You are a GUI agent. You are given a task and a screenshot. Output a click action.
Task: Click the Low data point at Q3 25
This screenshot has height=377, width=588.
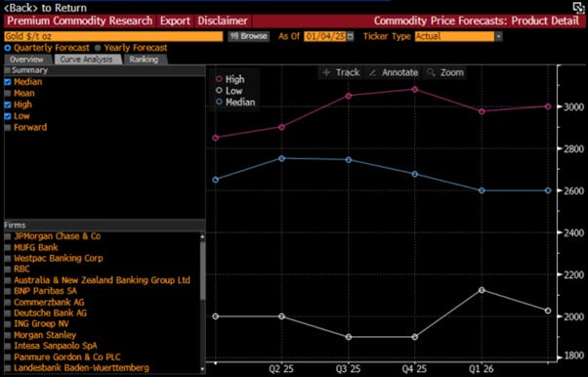coord(349,337)
